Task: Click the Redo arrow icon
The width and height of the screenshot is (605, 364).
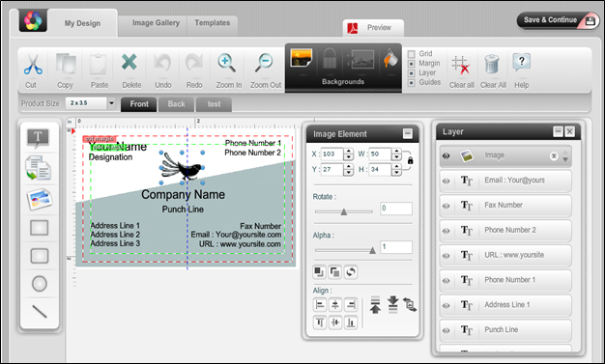Action: [193, 63]
